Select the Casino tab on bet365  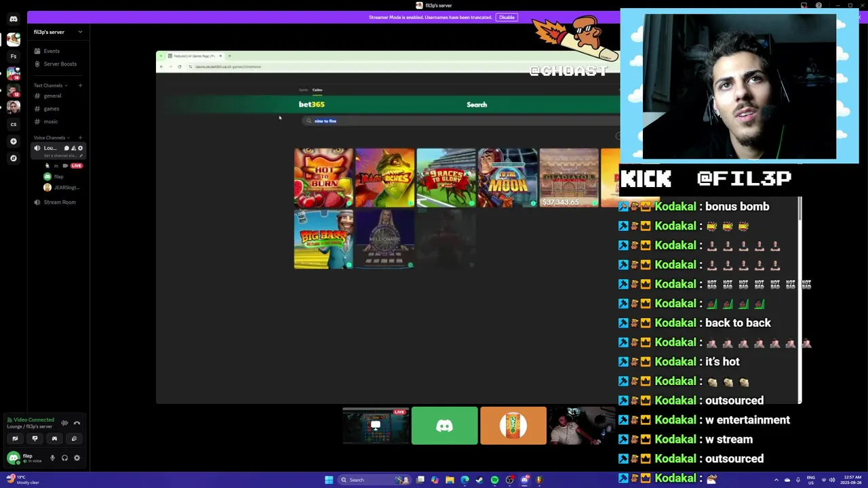coord(317,89)
